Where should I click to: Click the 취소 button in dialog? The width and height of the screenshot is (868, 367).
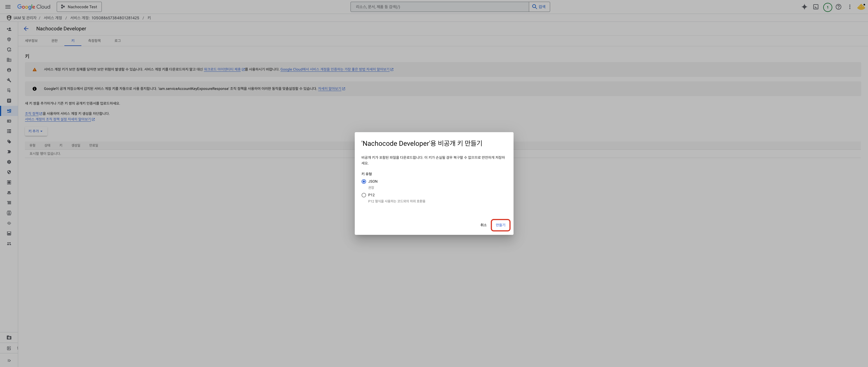pyautogui.click(x=483, y=225)
